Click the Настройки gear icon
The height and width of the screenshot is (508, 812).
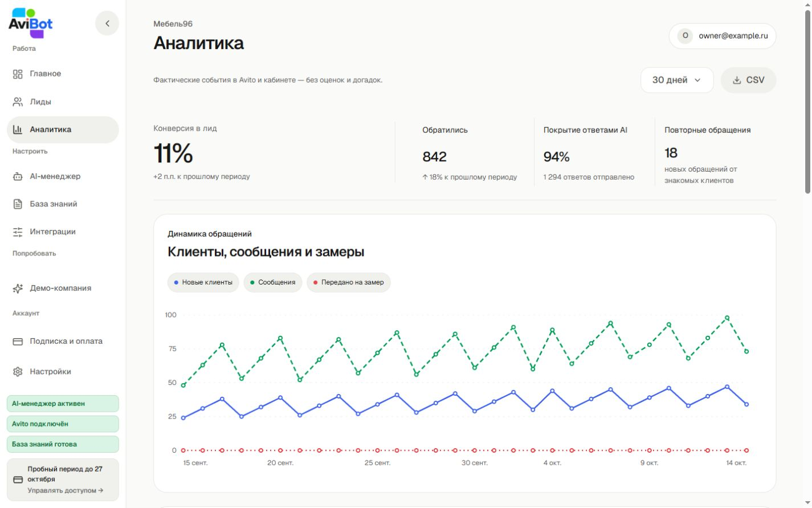(x=18, y=371)
